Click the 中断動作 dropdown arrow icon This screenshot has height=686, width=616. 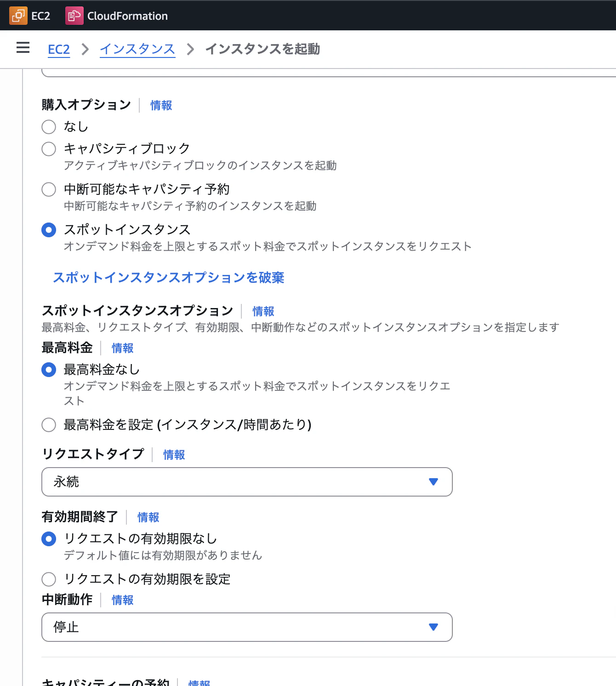(x=433, y=627)
